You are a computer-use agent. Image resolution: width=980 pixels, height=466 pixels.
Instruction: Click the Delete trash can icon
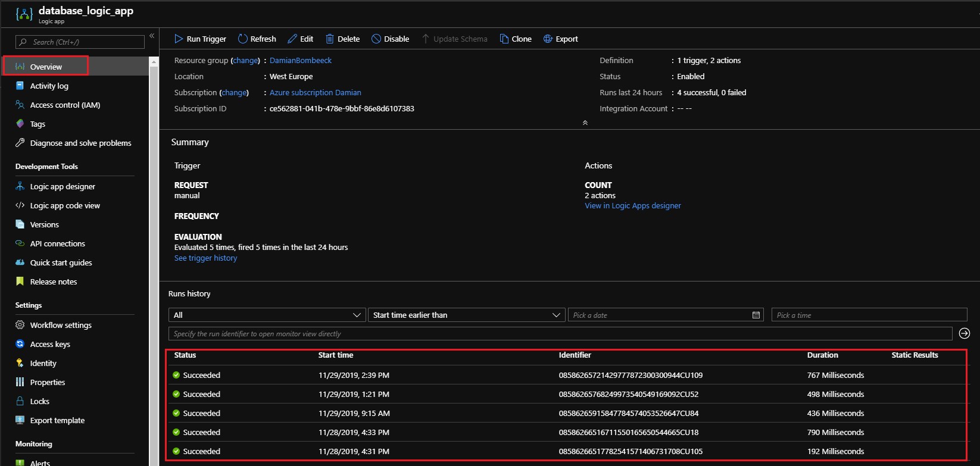(x=329, y=39)
